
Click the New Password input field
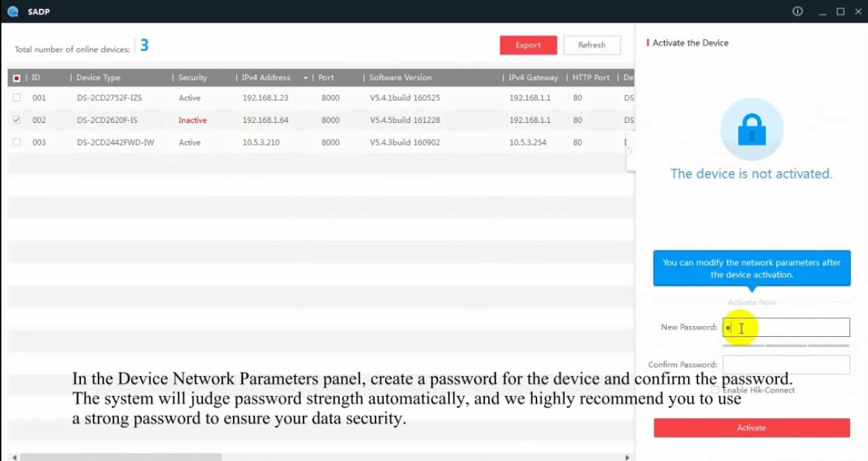point(786,327)
